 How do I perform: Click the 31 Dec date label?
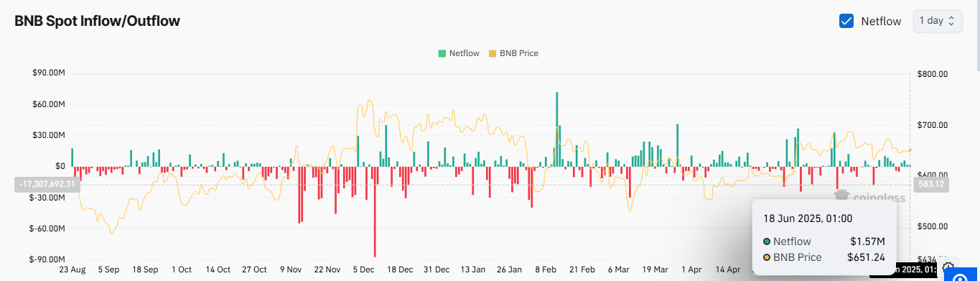(x=437, y=270)
